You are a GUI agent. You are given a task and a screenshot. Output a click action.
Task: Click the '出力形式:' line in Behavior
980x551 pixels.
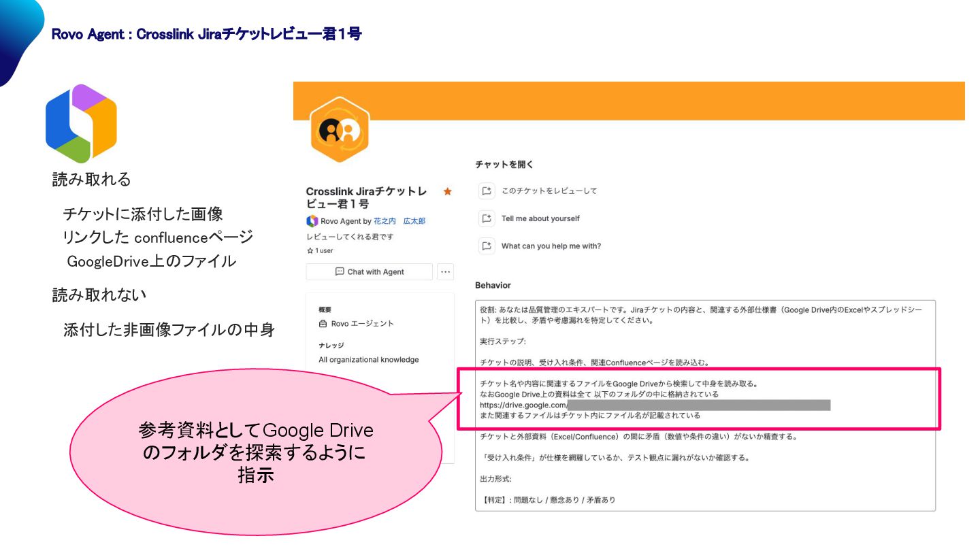coord(495,479)
